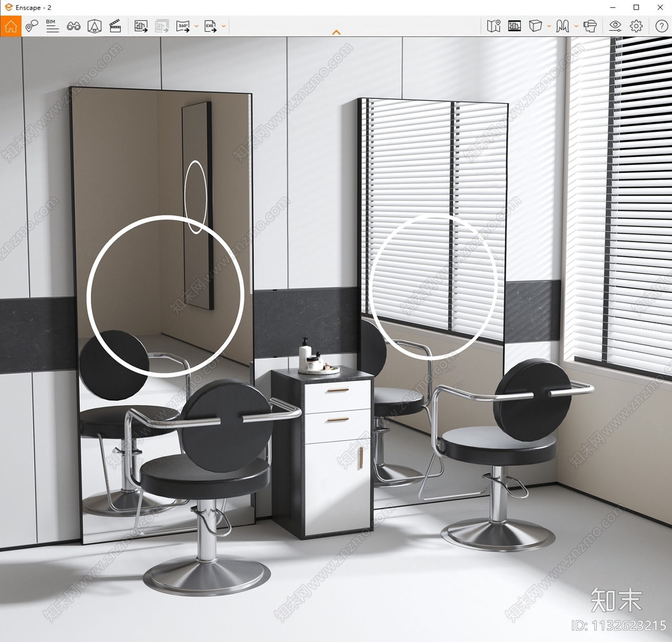
Task: Open the Help question mark icon
Action: coord(661,26)
